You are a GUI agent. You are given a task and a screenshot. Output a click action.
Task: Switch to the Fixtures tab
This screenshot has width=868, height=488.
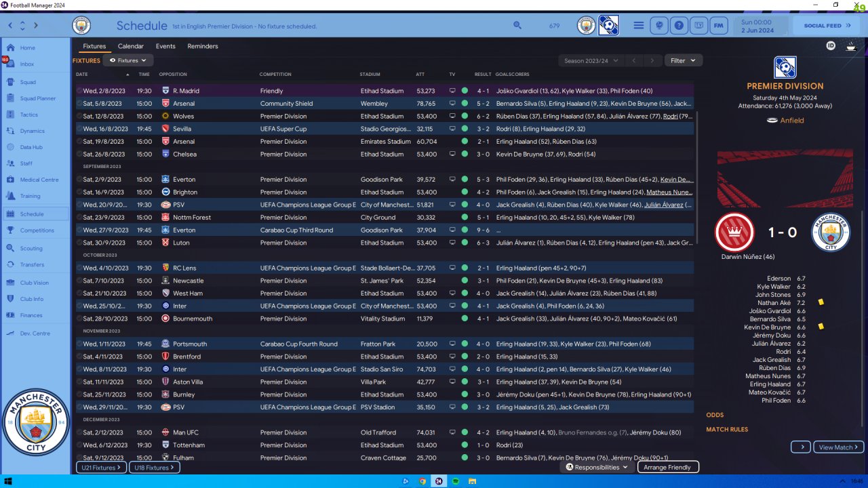(x=94, y=46)
